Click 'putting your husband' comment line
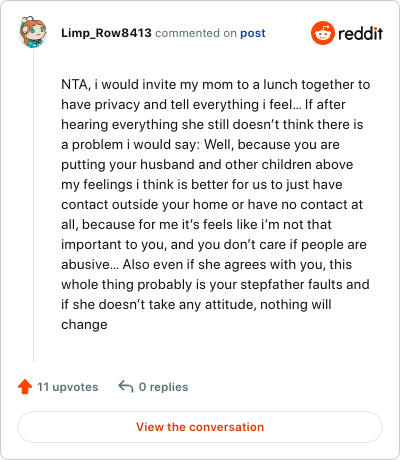 [207, 165]
